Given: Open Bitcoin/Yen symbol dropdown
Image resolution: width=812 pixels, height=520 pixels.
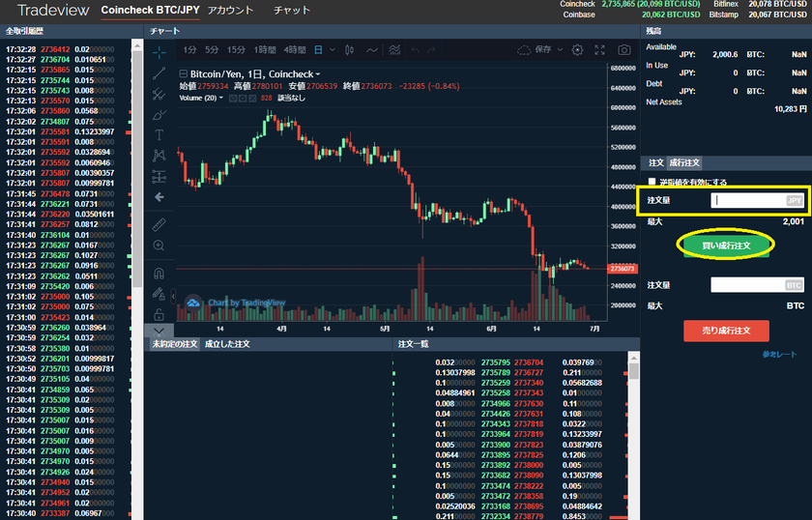Looking at the screenshot, I should pyautogui.click(x=316, y=73).
